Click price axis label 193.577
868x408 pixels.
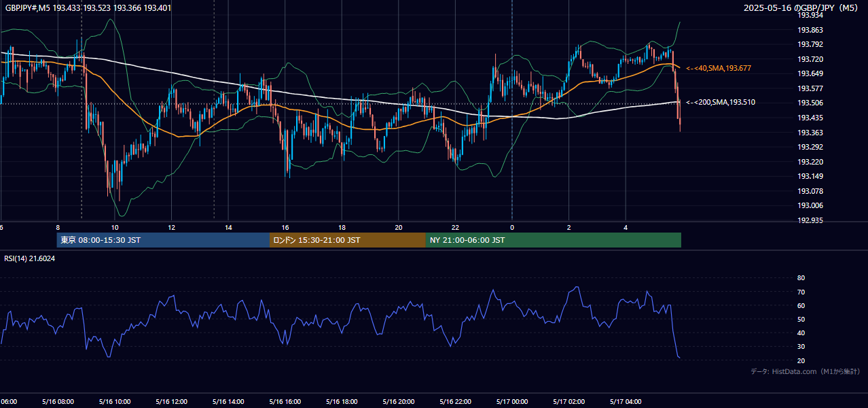coord(810,88)
